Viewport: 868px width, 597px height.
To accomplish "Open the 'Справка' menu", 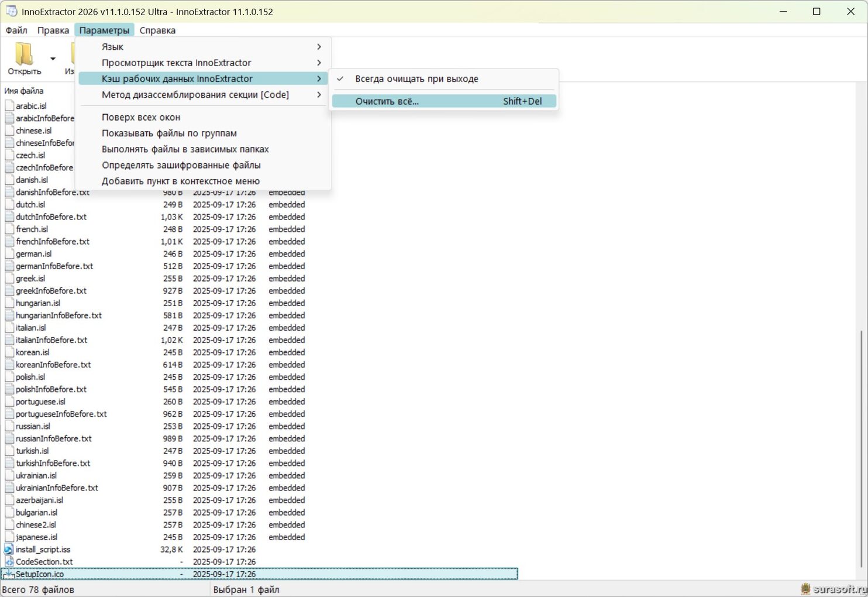I will 157,30.
